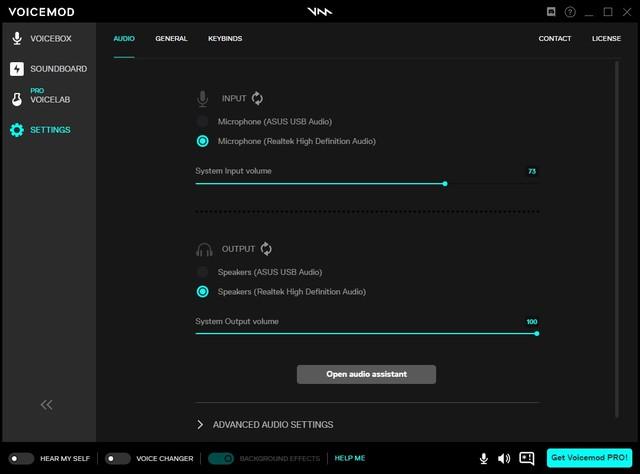Image resolution: width=640 pixels, height=474 pixels.
Task: Open the feedback chat icon
Action: point(527,458)
